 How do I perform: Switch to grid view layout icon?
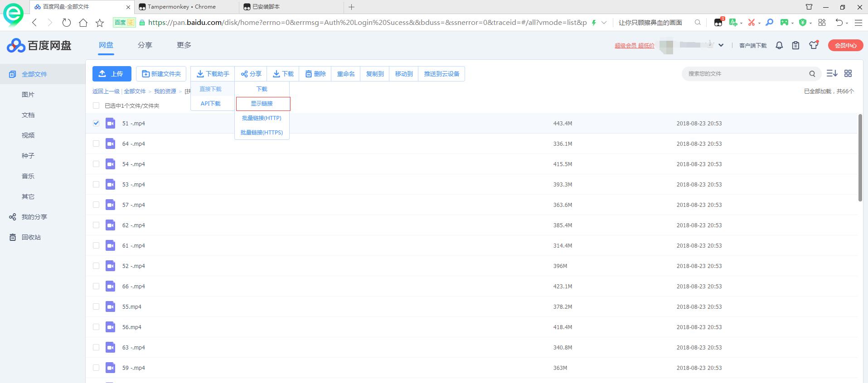point(848,73)
